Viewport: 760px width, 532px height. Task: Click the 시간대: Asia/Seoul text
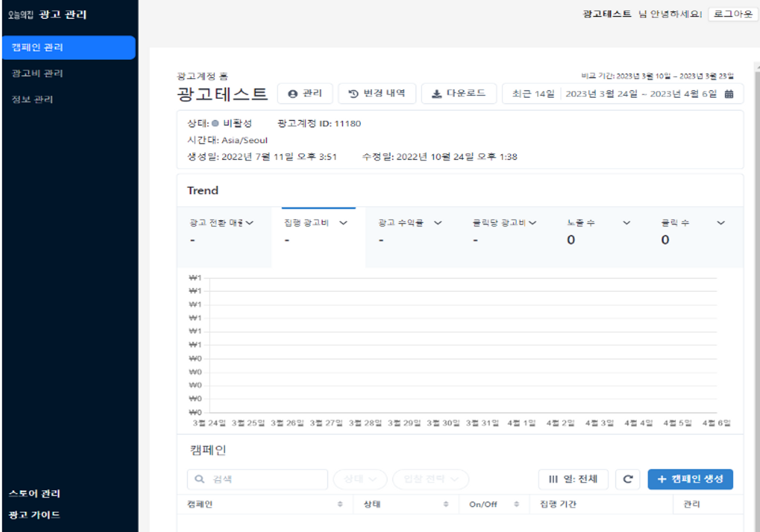(x=227, y=140)
